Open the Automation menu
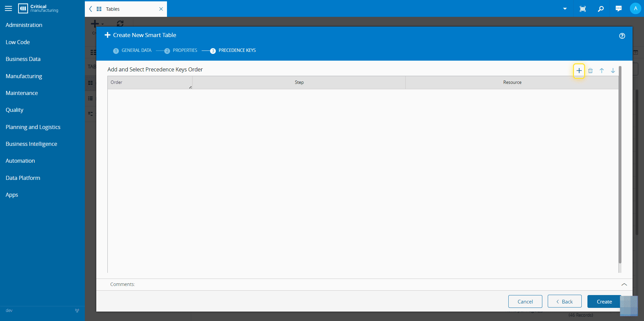The image size is (644, 321). coord(20,161)
